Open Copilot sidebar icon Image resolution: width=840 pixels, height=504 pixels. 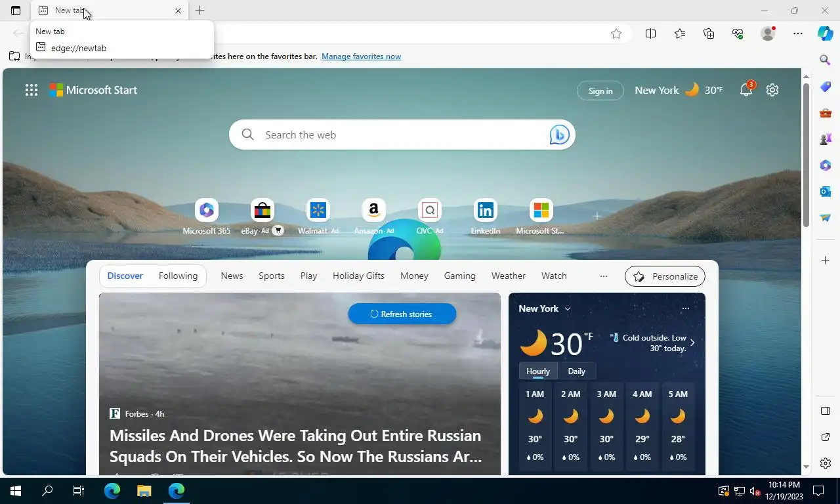coord(826,33)
